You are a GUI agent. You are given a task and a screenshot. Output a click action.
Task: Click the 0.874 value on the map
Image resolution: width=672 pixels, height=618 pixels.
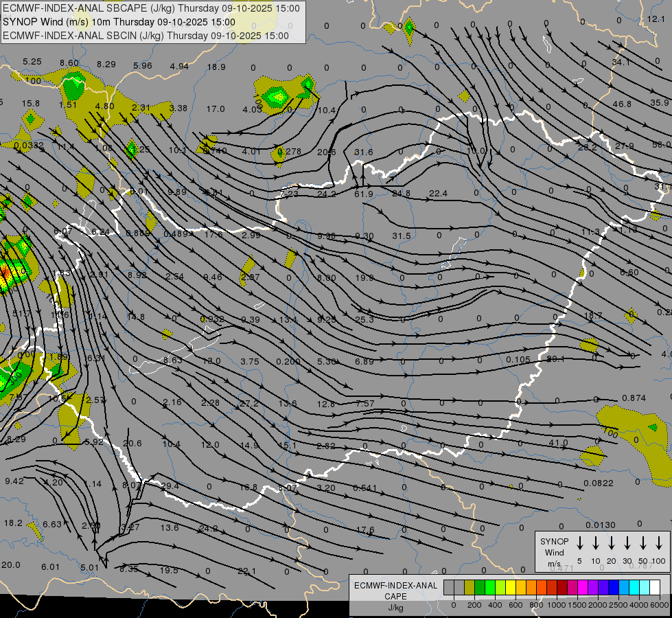[634, 398]
